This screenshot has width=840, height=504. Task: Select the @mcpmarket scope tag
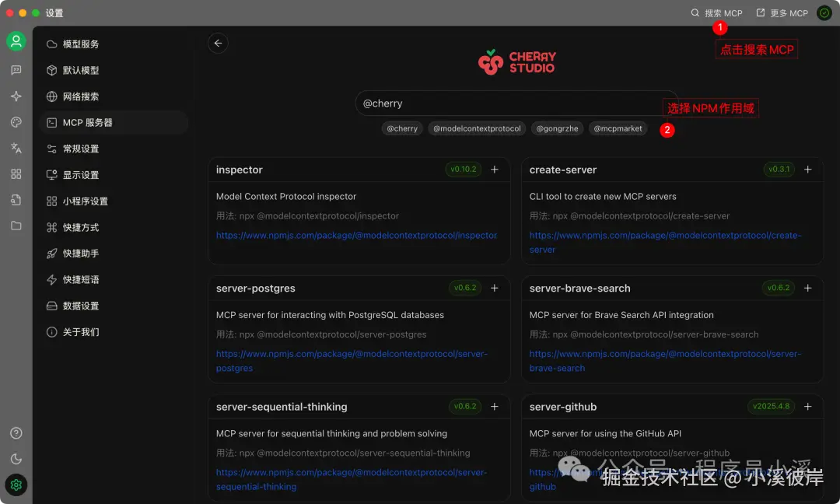tap(618, 128)
